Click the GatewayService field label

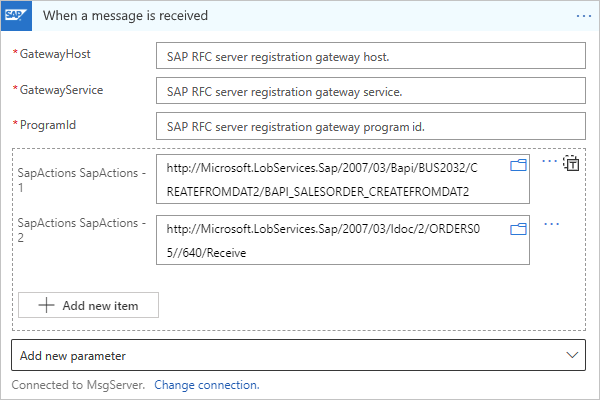(61, 89)
